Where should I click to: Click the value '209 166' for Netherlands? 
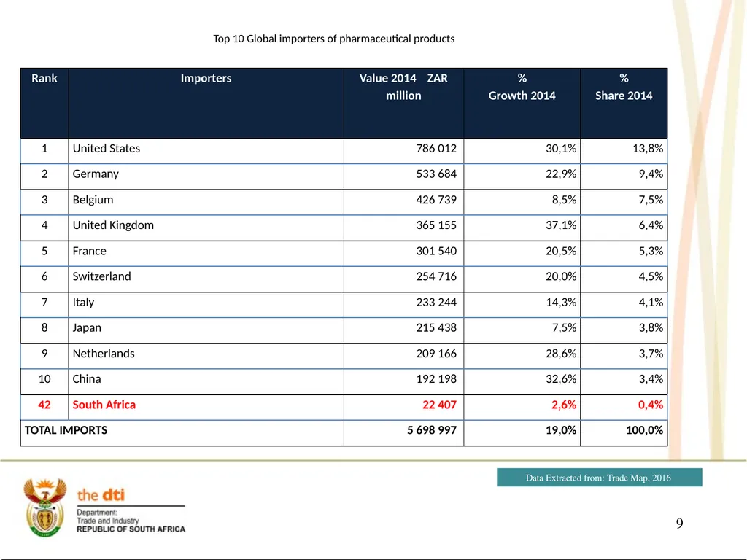pyautogui.click(x=436, y=354)
